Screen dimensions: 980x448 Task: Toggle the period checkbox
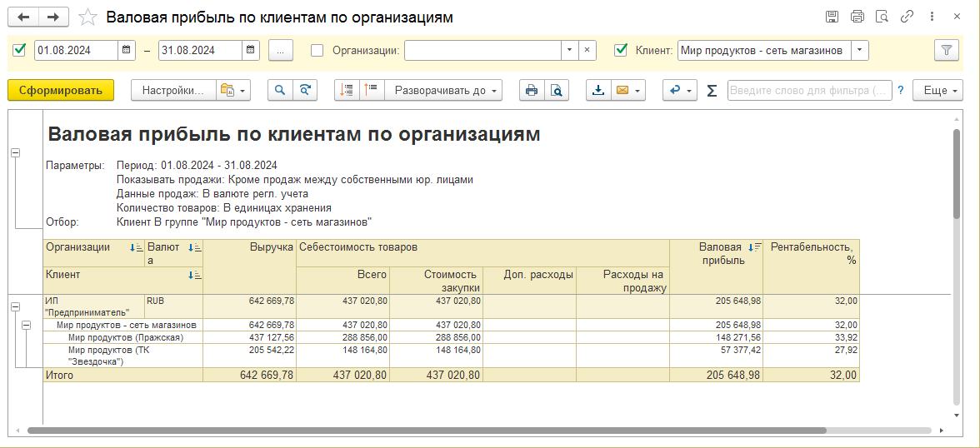(x=19, y=50)
